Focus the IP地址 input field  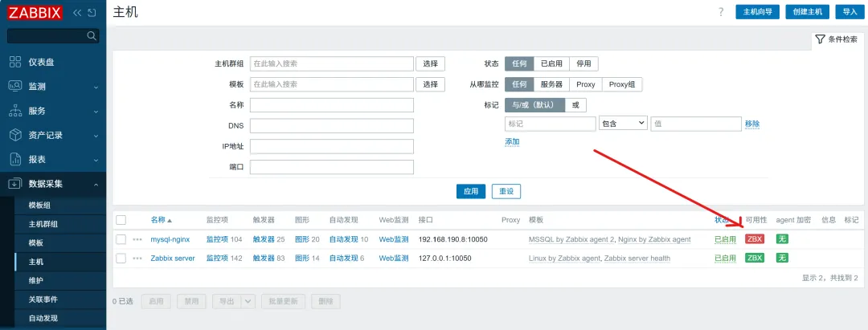point(332,146)
